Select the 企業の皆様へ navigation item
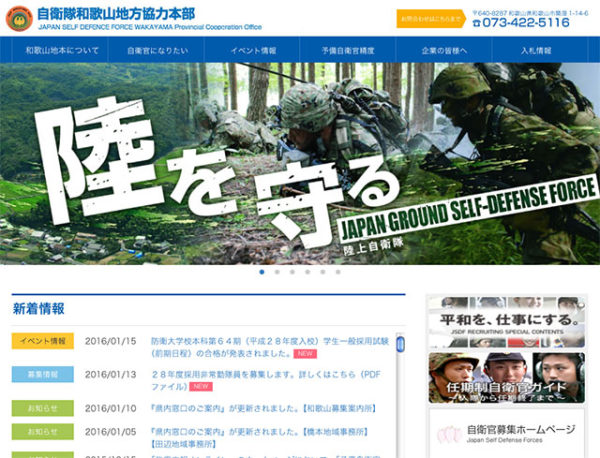The height and width of the screenshot is (458, 600). click(x=444, y=50)
